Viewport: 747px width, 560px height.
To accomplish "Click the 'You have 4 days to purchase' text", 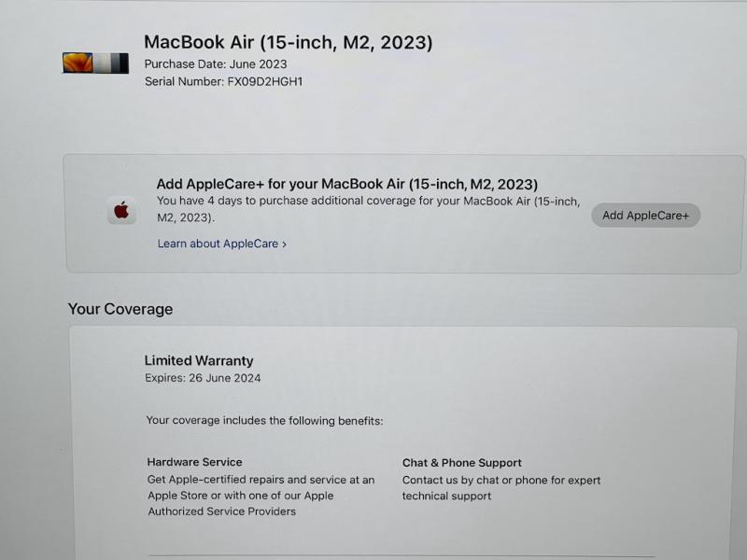I will coord(368,209).
